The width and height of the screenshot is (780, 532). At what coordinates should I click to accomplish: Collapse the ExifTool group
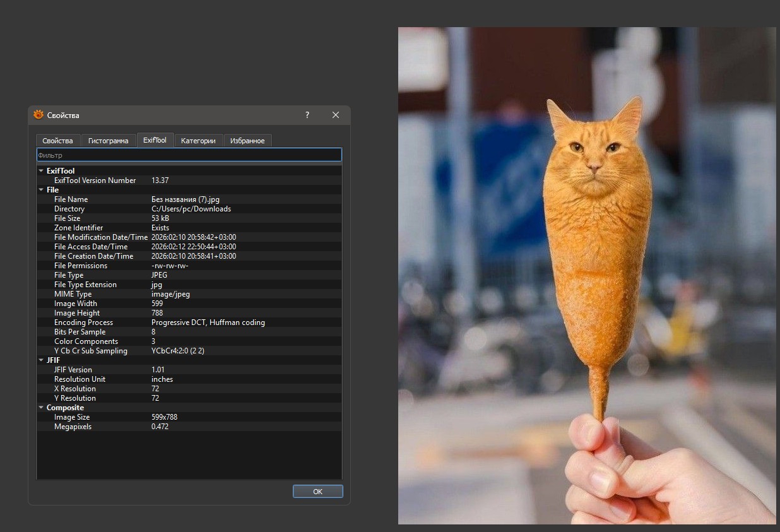pyautogui.click(x=41, y=171)
